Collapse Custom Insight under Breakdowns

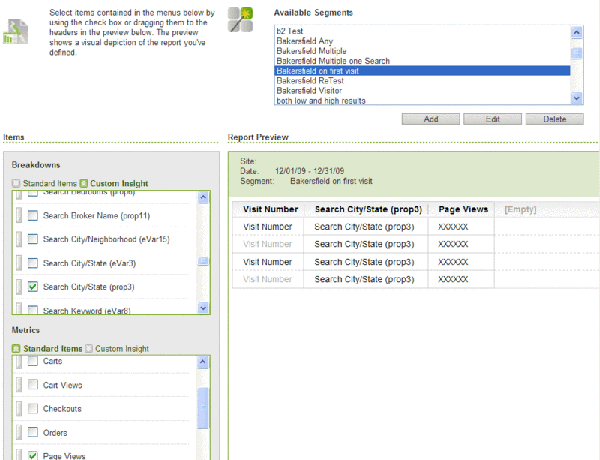[x=84, y=183]
